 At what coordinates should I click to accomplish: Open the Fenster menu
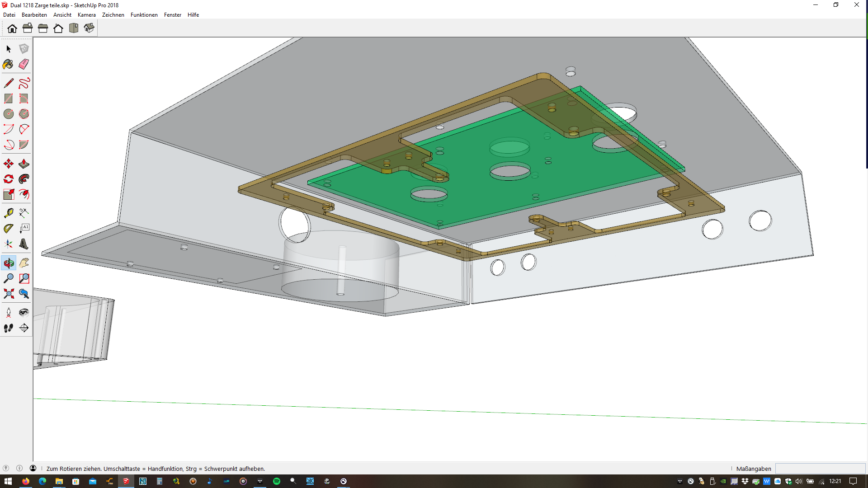pyautogui.click(x=172, y=15)
